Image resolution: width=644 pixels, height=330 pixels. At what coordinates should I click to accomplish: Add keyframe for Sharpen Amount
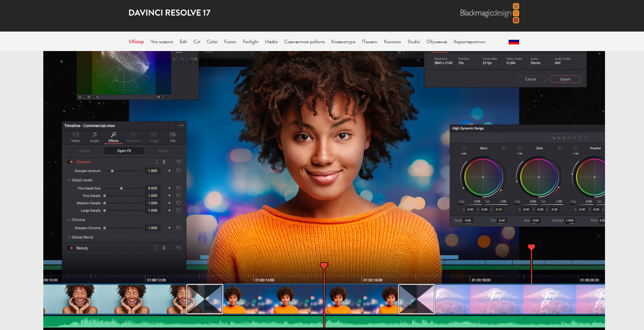tap(169, 171)
